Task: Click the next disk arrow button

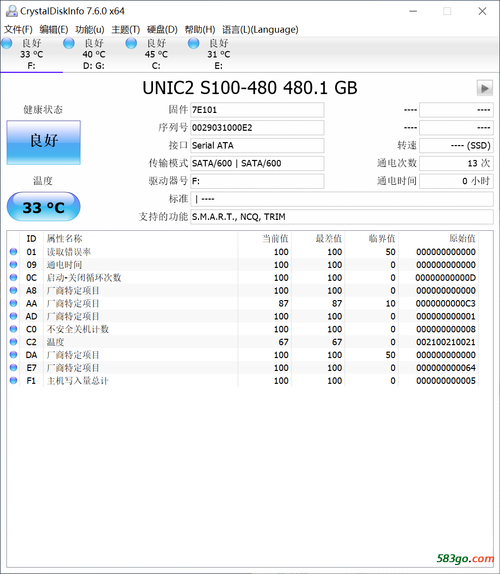Action: pyautogui.click(x=485, y=88)
